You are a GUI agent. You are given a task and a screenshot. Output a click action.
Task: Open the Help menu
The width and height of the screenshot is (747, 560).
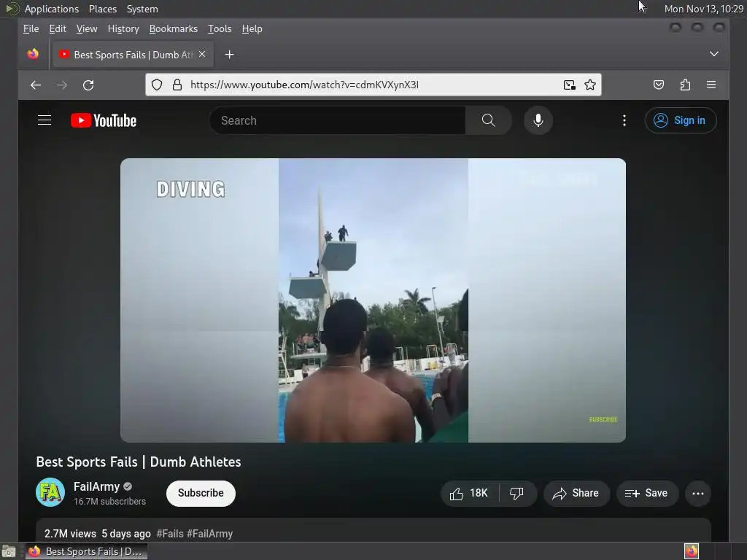[252, 28]
